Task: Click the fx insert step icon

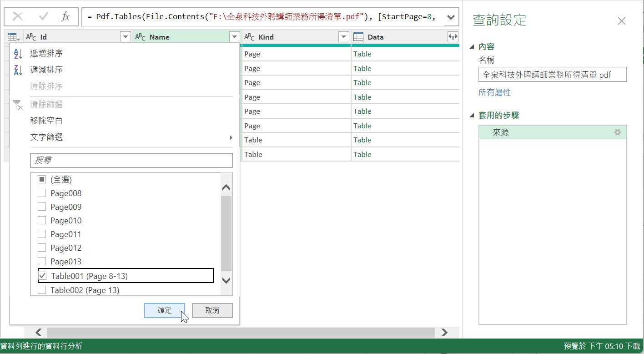Action: pos(65,17)
